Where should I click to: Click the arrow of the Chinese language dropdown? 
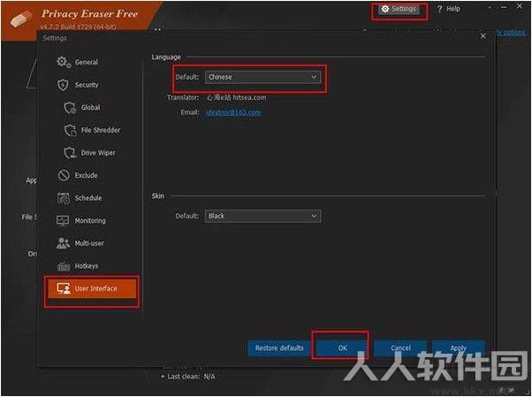point(314,77)
